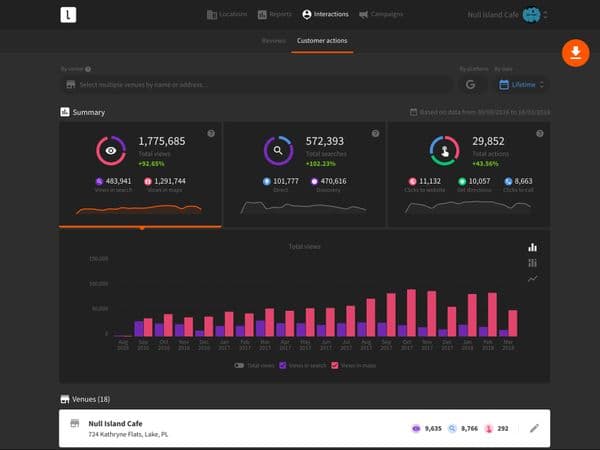The image size is (600, 450).
Task: Open the Lifetime date range dropdown
Action: coord(522,85)
